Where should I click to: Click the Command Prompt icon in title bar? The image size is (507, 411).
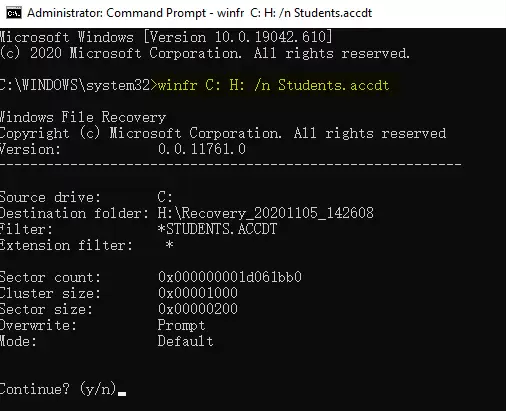coord(14,13)
